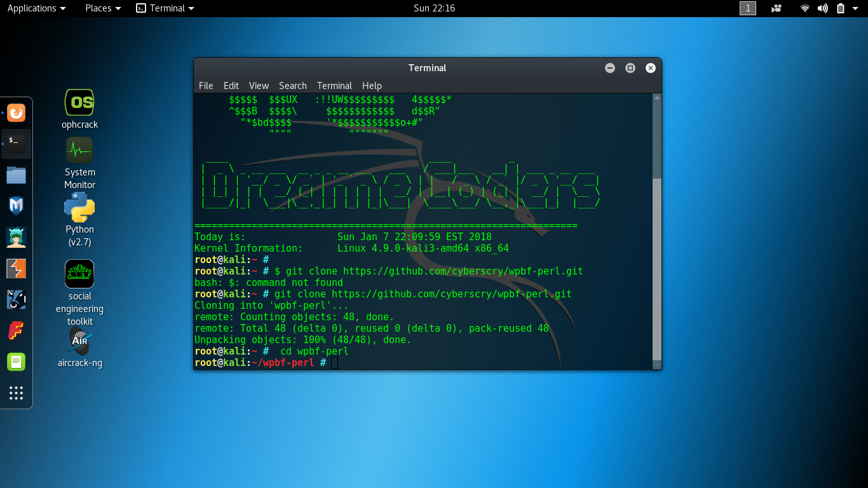Open the green notes app in dock

click(x=17, y=362)
